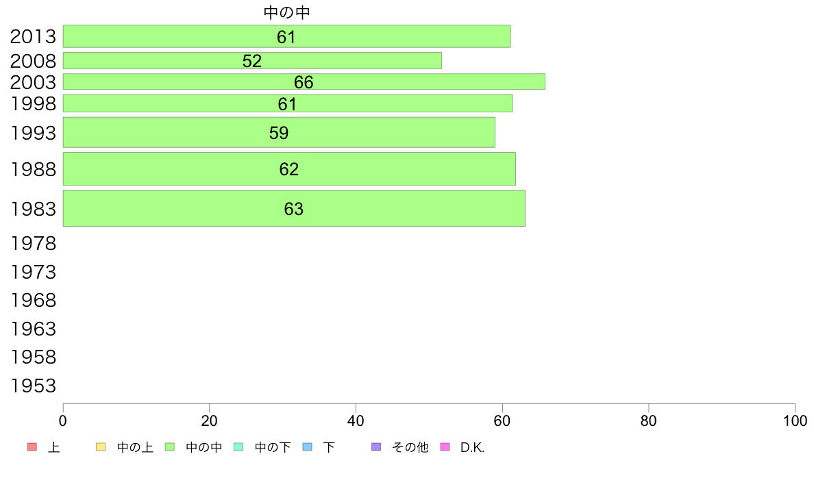Click the その他 legend text

point(410,447)
